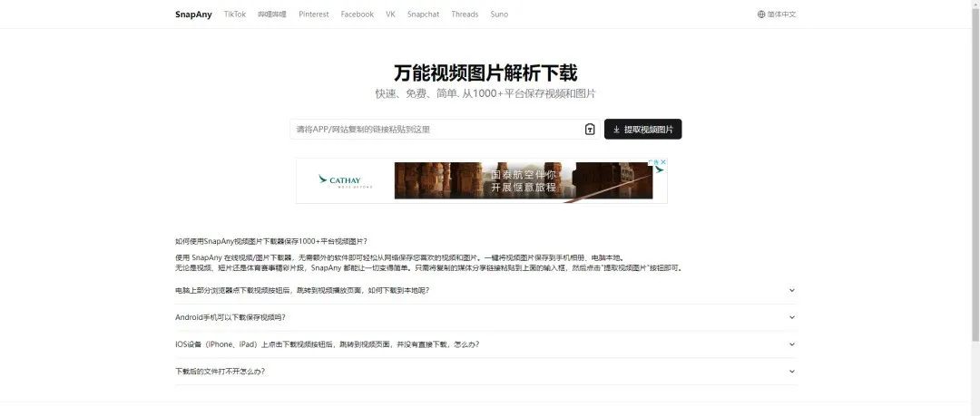This screenshot has width=980, height=416.
Task: Expand the IOS设备 download question
Action: 485,344
